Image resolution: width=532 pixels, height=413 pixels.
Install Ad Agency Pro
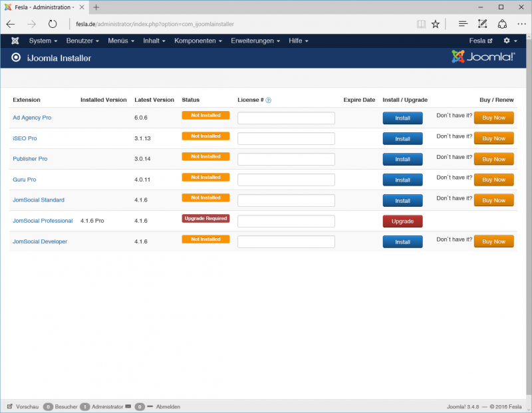(x=402, y=118)
